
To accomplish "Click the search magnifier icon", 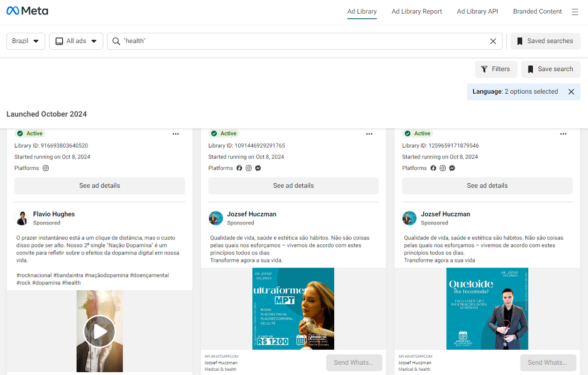I will (x=117, y=41).
